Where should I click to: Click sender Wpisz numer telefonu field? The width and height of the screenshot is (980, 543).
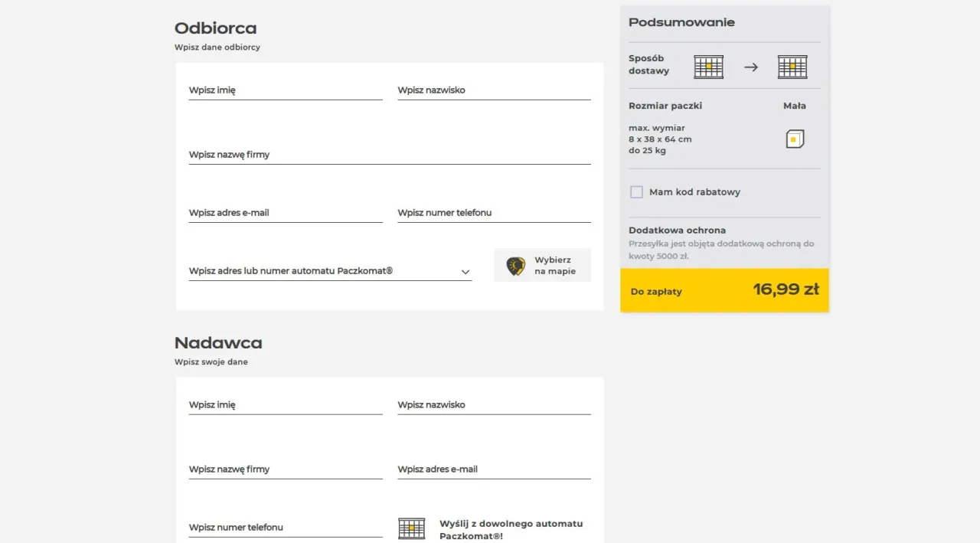tap(285, 528)
